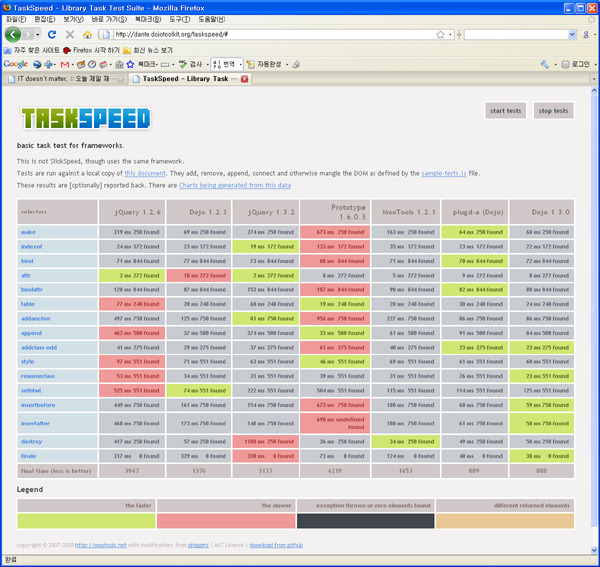Close the TaskSpeed tab with red X
Screen dimensions: 600x567
[244, 79]
